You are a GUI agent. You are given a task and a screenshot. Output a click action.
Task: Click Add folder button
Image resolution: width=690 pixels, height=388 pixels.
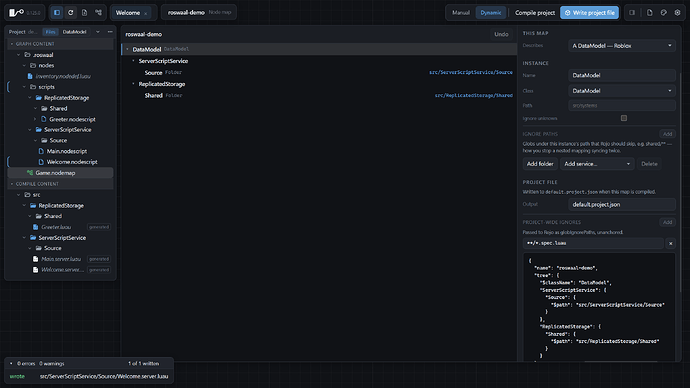point(540,164)
